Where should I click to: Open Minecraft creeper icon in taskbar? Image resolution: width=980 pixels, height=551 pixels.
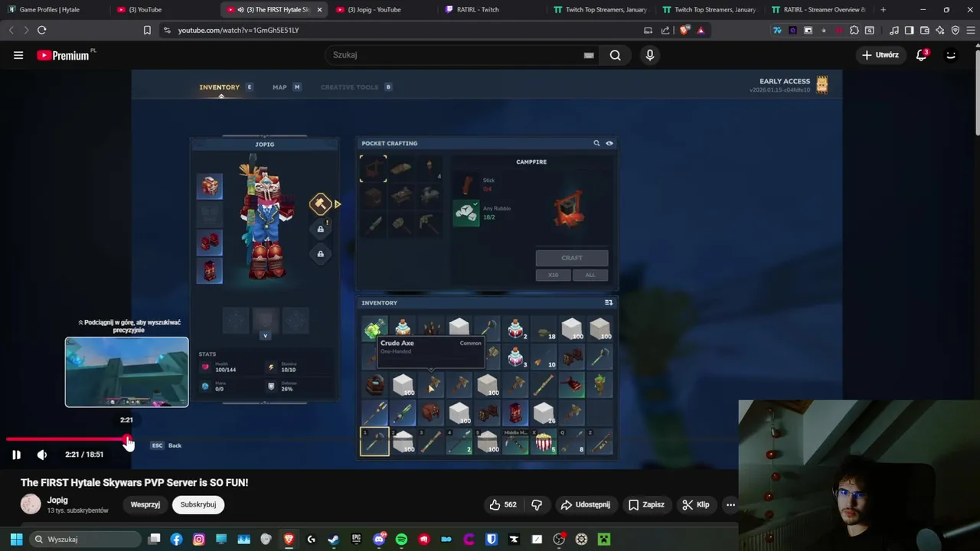coord(604,540)
